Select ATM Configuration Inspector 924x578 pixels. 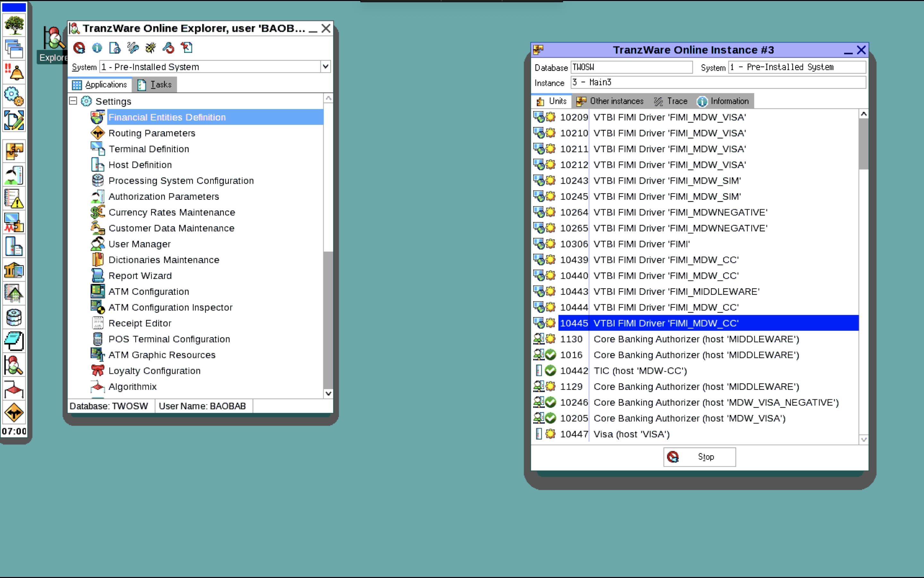[170, 307]
